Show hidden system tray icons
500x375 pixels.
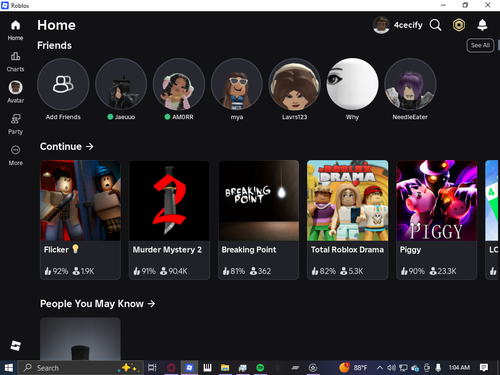(x=379, y=368)
